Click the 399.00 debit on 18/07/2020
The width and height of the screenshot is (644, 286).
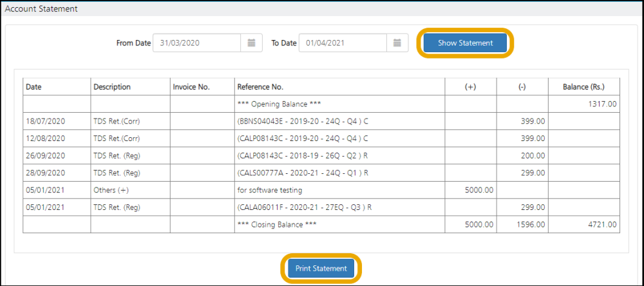[x=533, y=121]
